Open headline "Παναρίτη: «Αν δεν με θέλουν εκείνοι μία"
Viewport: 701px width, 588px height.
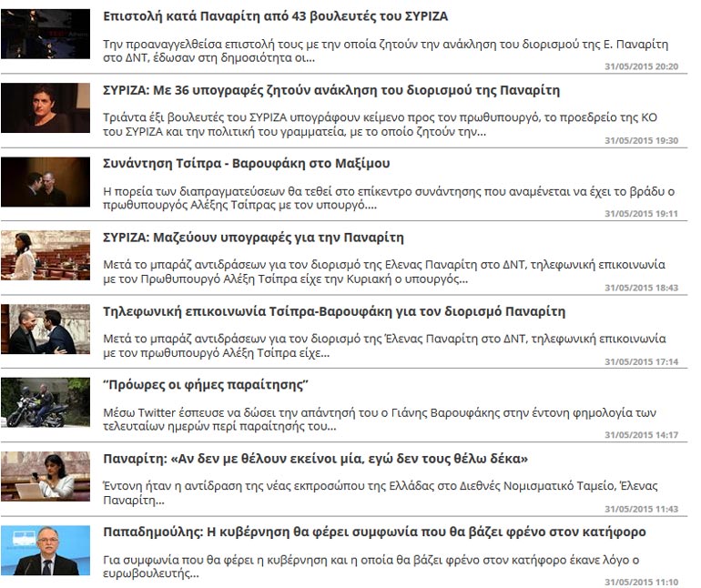click(316, 458)
